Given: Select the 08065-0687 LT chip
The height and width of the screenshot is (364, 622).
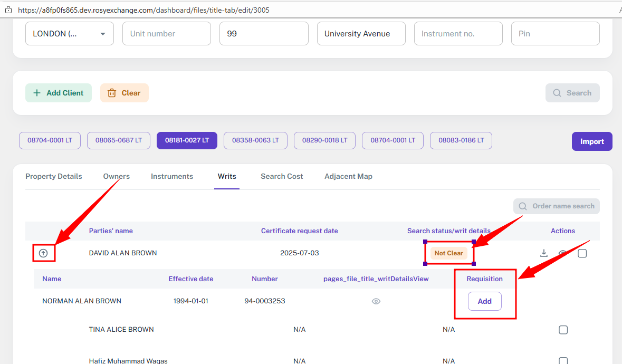Looking at the screenshot, I should 119,140.
